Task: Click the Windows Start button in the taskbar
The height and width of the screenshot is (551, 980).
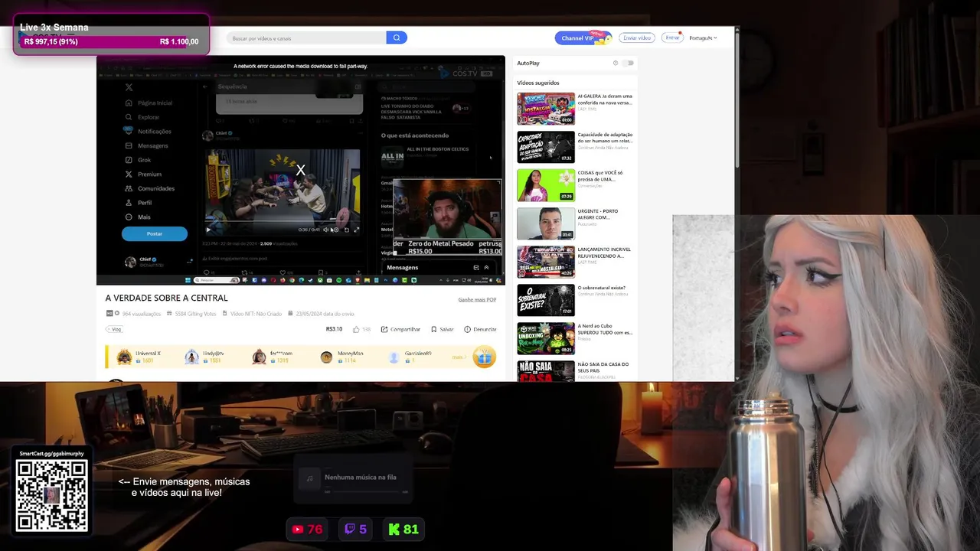Action: click(x=188, y=280)
